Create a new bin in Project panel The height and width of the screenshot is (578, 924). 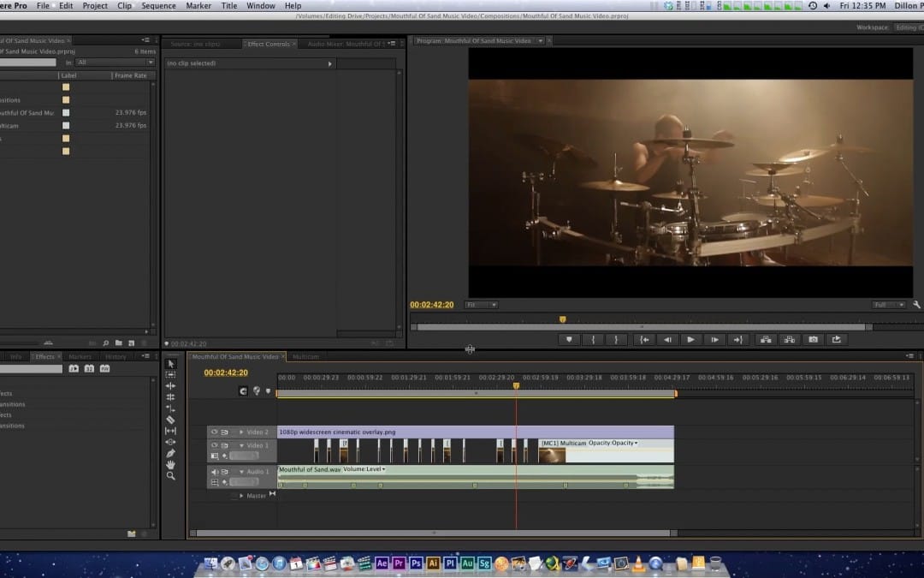[118, 343]
